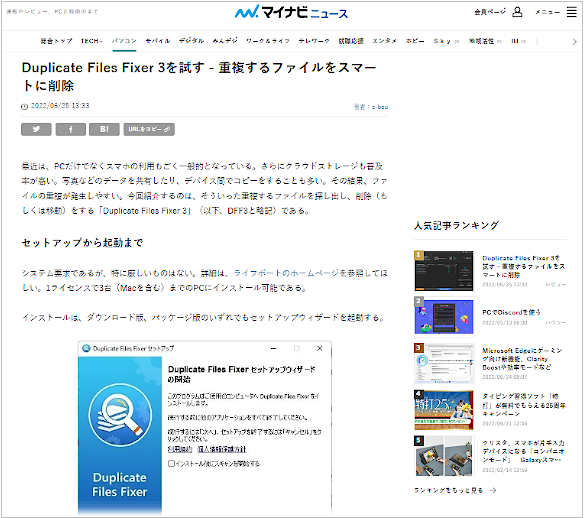
Task: Select the エンタメ nav tab
Action: tap(384, 41)
